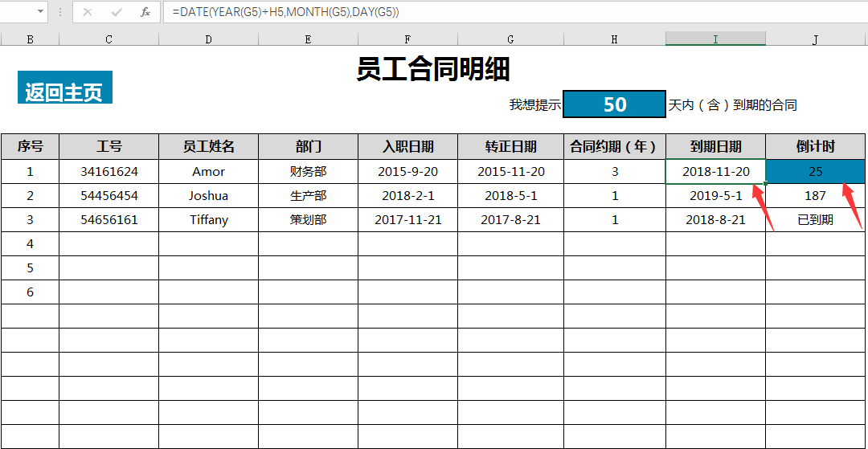Click the 部门 header cell

pos(309,146)
